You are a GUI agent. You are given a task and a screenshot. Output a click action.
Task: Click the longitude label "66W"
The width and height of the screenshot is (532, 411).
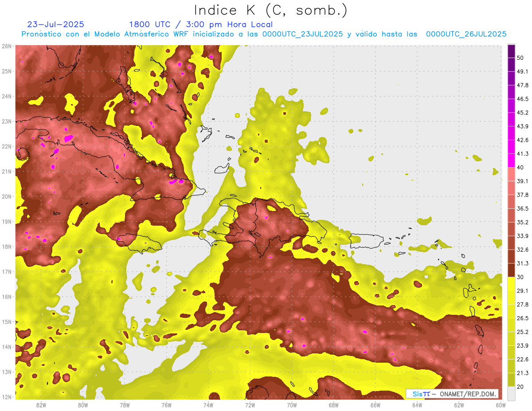[375, 405]
